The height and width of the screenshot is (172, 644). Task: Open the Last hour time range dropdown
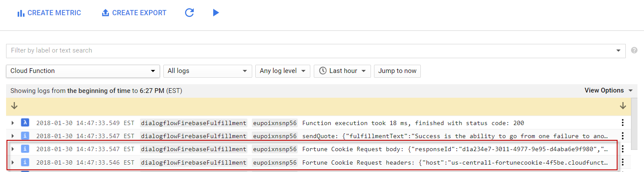(x=342, y=71)
